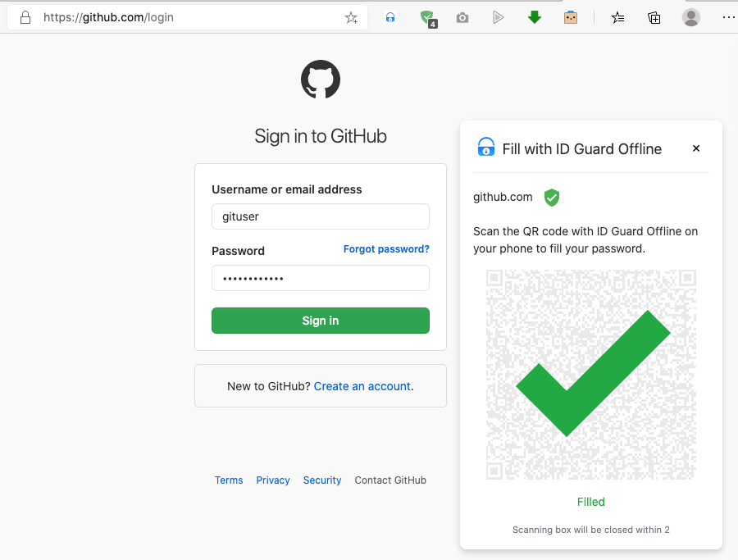
Task: Click the orange box-face extension icon
Action: [x=571, y=18]
